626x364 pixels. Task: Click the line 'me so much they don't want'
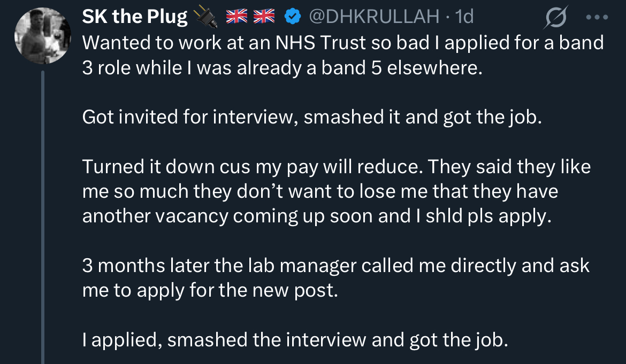point(320,191)
